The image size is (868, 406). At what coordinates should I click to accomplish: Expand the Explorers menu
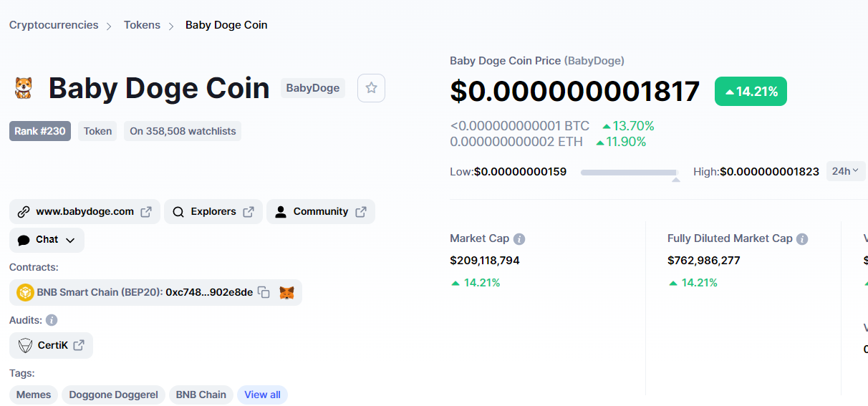213,212
